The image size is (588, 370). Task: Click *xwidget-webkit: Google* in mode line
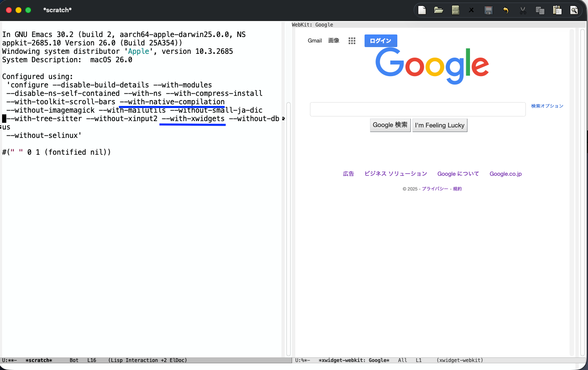coord(354,360)
